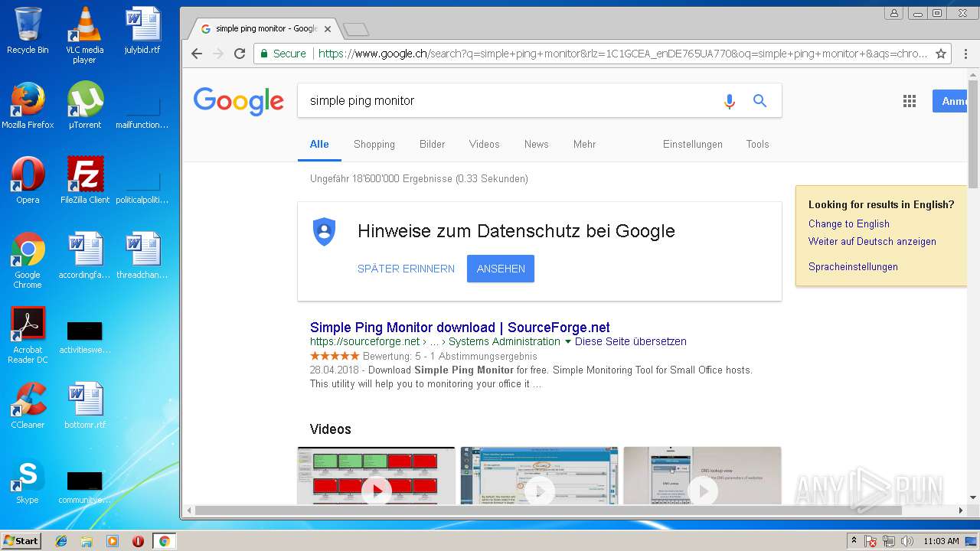Play first video thumbnail with red grid
This screenshot has height=551, width=980.
pos(376,475)
